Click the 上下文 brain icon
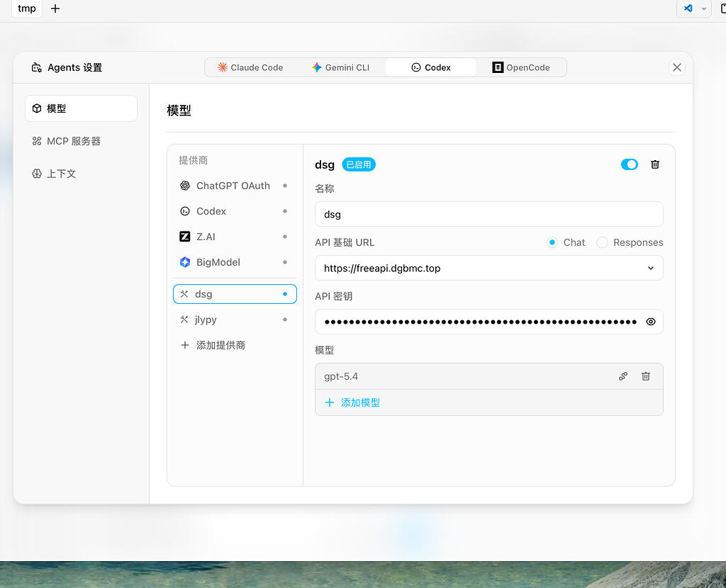726x588 pixels. [x=37, y=174]
